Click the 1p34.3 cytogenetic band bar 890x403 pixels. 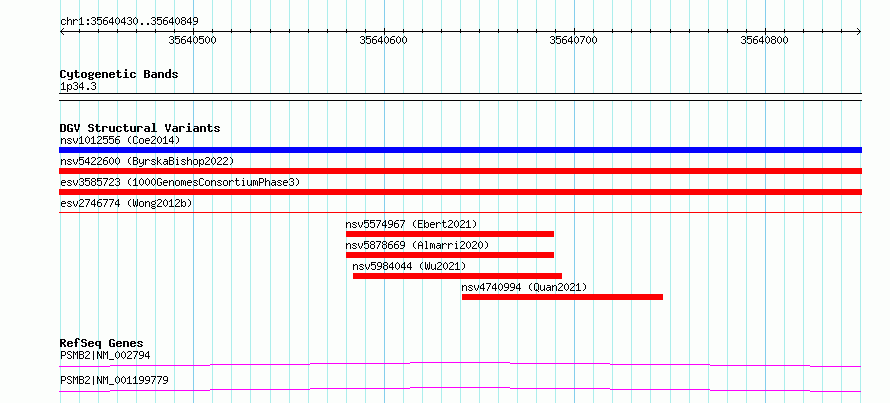(460, 97)
